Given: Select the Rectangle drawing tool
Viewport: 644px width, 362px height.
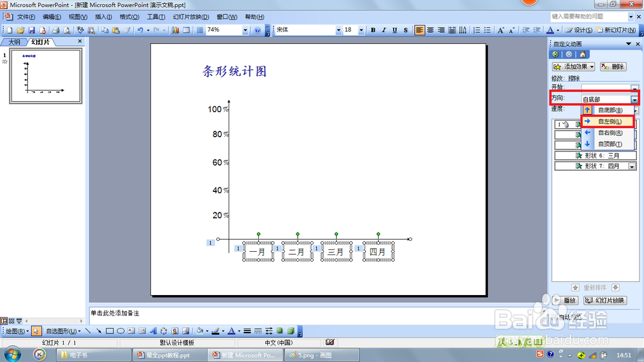Looking at the screenshot, I should click(109, 331).
